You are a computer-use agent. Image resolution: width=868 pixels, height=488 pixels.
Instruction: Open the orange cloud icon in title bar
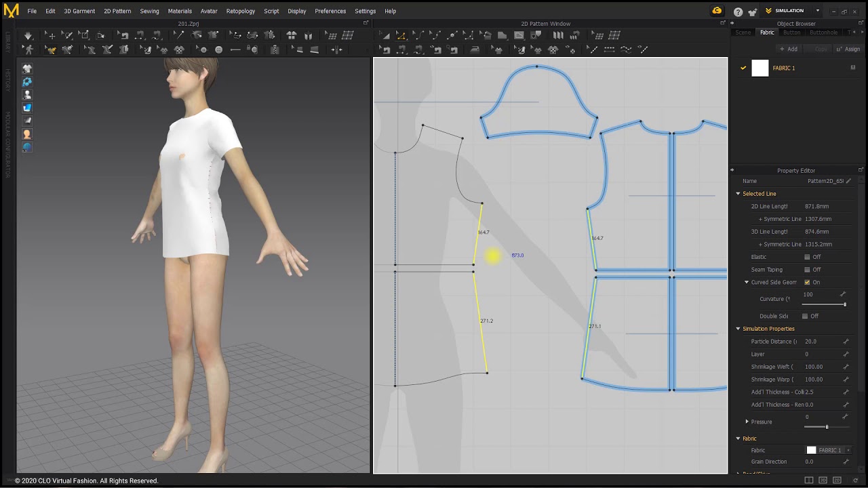pos(717,11)
